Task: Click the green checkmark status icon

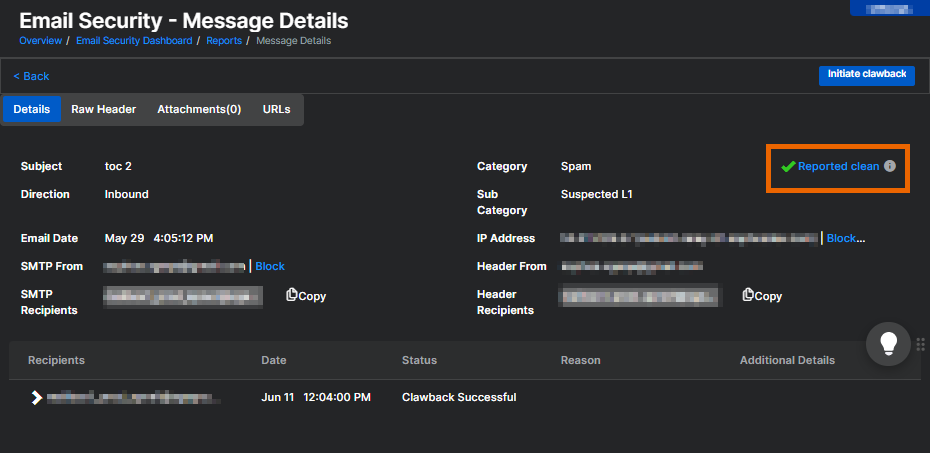Action: pyautogui.click(x=788, y=167)
